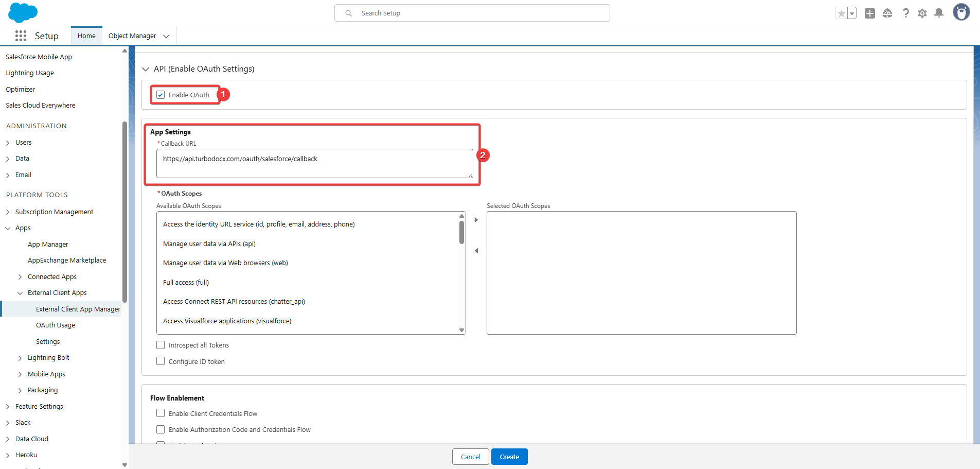This screenshot has height=469, width=980.
Task: Select Full access (full) scope
Action: (186, 283)
